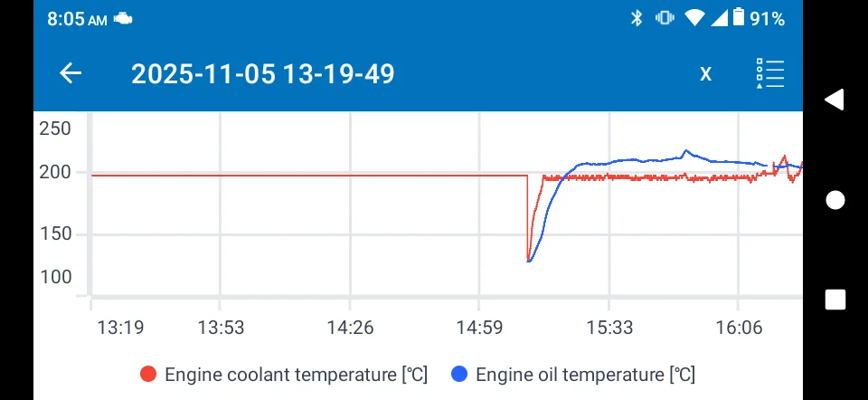Toggle Engine coolant temperature series label
Viewport: 868px width, 400px height.
[x=296, y=374]
